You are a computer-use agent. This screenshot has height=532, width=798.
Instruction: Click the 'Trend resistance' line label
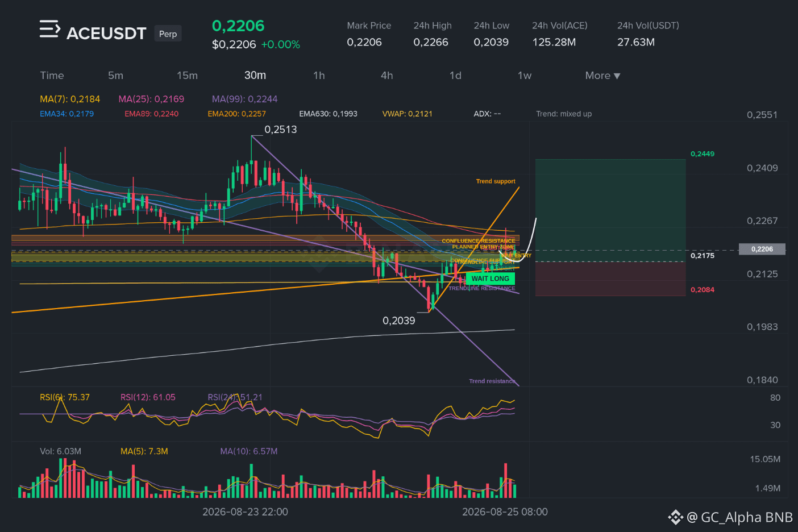pos(492,381)
